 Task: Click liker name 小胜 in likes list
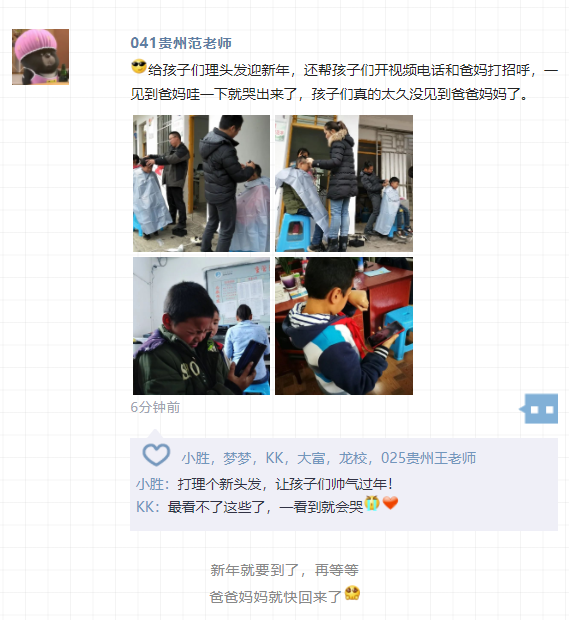click(195, 458)
